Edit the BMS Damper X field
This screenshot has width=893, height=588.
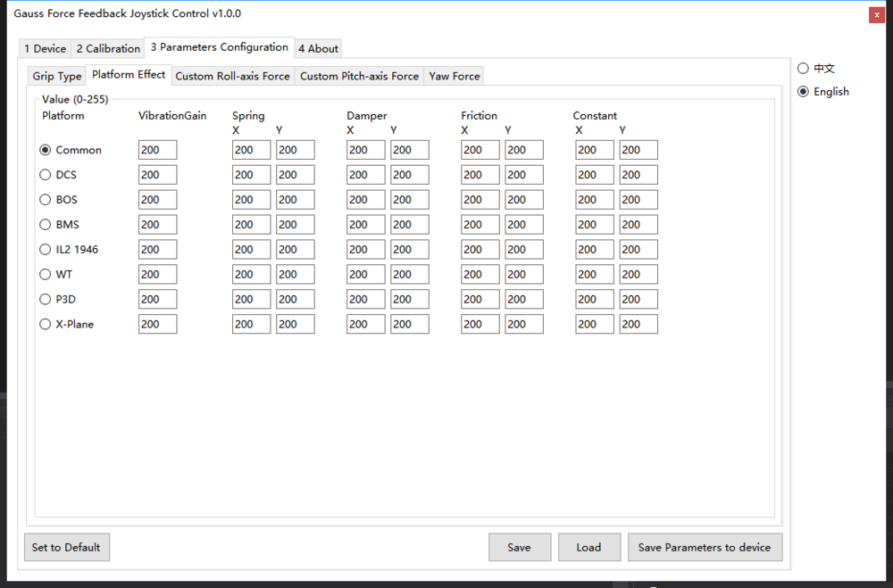pos(365,224)
